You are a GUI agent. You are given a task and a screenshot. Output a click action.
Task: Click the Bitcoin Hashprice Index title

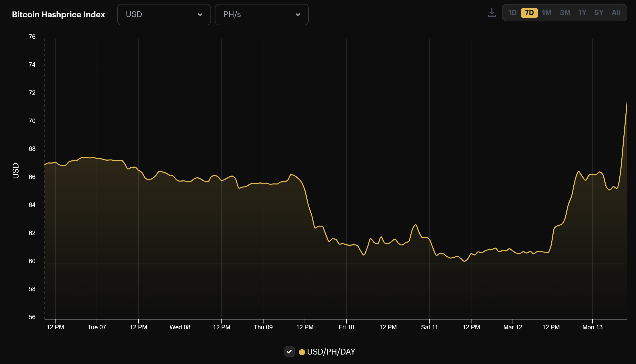click(59, 14)
